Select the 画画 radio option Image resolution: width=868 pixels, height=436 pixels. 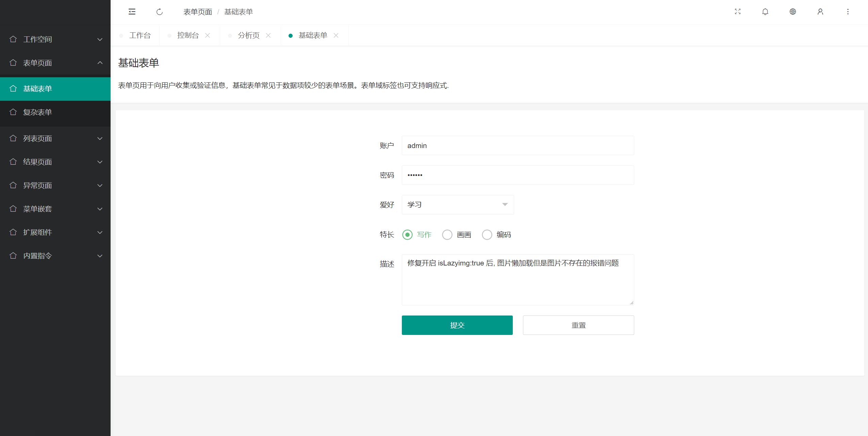coord(447,235)
